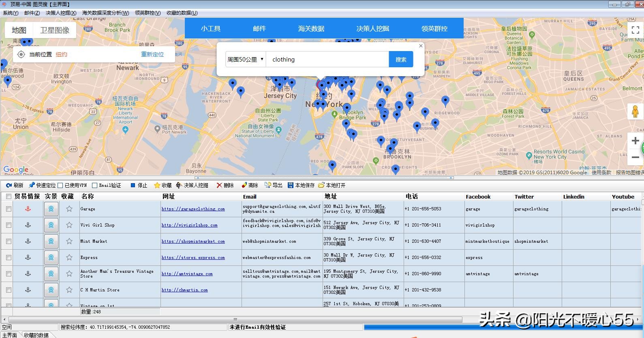The image size is (644, 338).
Task: Open the 系统(Y) menu
Action: click(x=11, y=13)
